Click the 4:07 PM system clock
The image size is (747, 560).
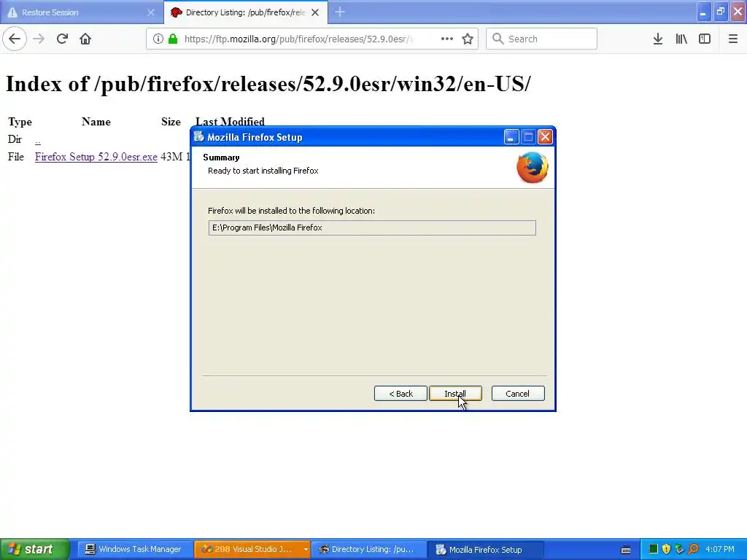pos(720,549)
